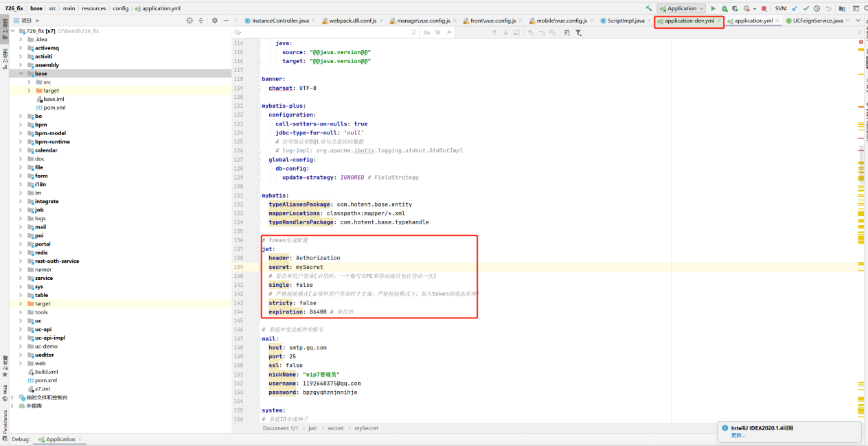Image resolution: width=868 pixels, height=446 pixels.
Task: Switch to the application-dev.yml tab
Action: coord(689,21)
